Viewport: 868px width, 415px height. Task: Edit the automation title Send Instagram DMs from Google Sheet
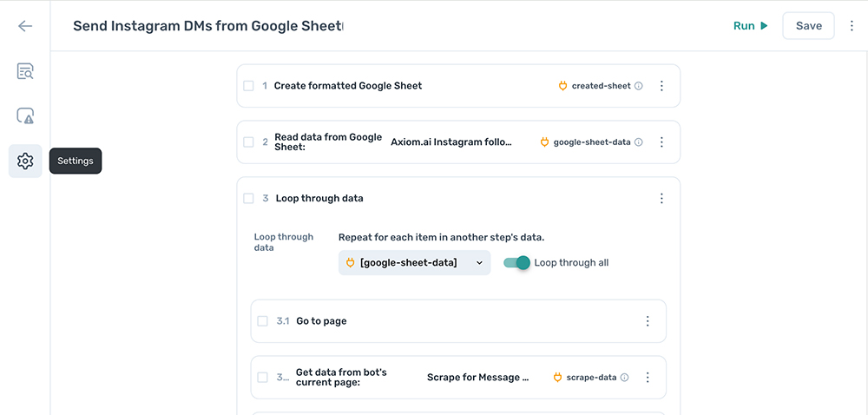(x=208, y=26)
